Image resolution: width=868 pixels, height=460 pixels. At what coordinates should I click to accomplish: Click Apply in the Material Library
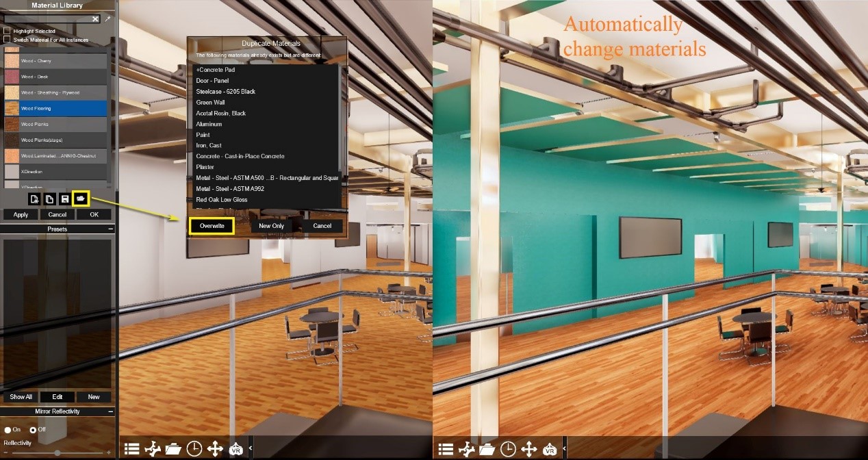pos(21,214)
